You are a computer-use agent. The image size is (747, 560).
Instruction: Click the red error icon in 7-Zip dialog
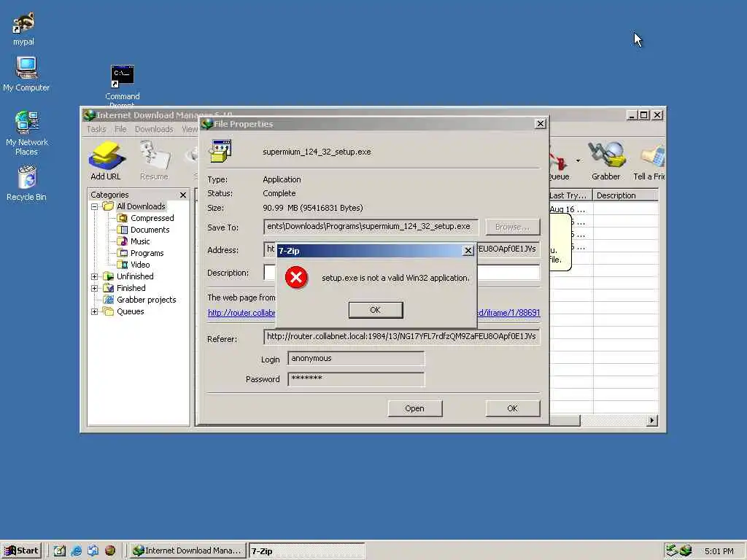296,278
